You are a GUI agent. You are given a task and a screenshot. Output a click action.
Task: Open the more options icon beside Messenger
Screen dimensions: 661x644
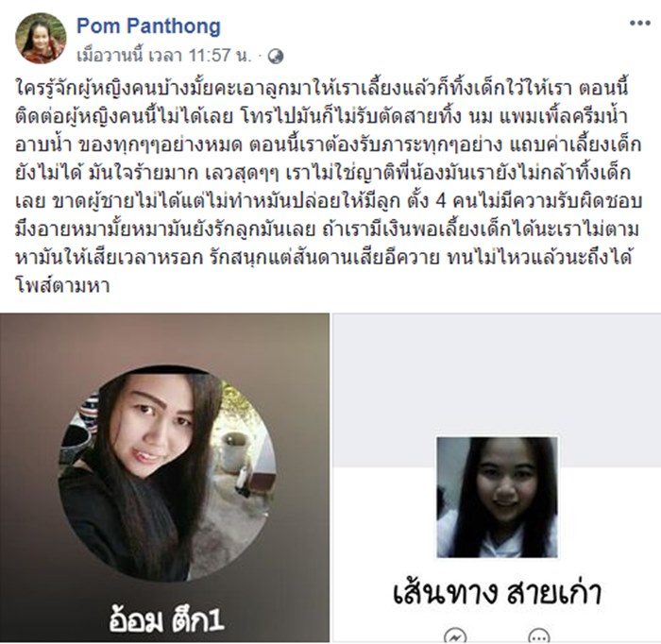click(x=539, y=636)
